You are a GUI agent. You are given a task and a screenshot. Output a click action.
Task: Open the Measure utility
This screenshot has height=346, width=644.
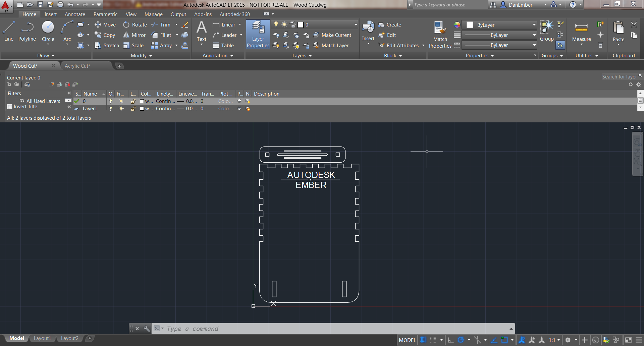pos(581,33)
